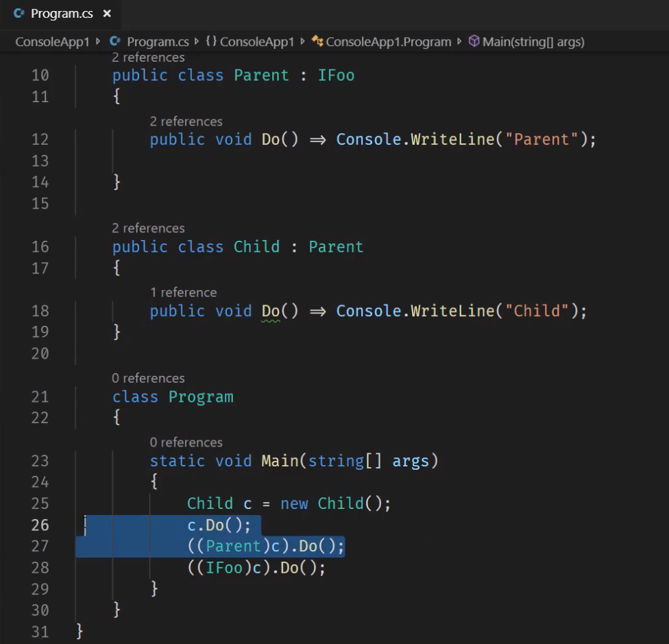Open the Main(string[] args) breadcrumb dropdown

click(533, 42)
